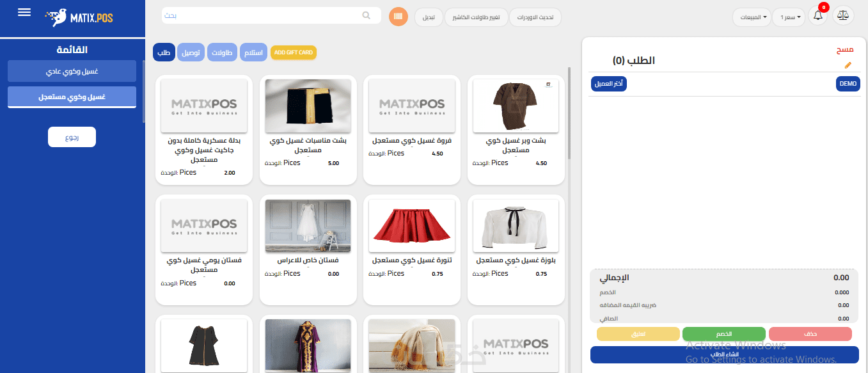
Task: Click the Matix POS bird logo
Action: click(58, 17)
